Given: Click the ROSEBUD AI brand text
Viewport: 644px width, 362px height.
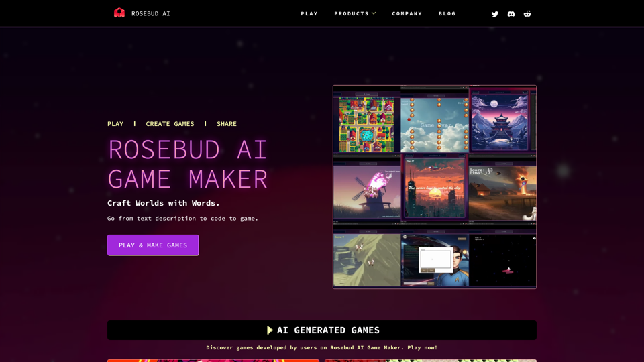Looking at the screenshot, I should point(150,13).
